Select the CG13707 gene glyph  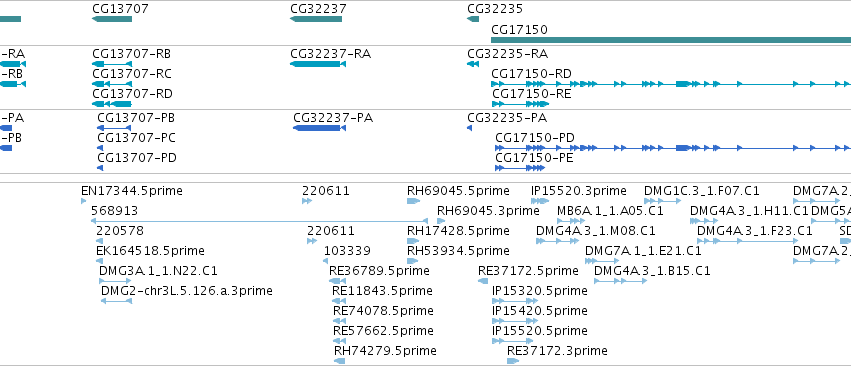pos(112,19)
